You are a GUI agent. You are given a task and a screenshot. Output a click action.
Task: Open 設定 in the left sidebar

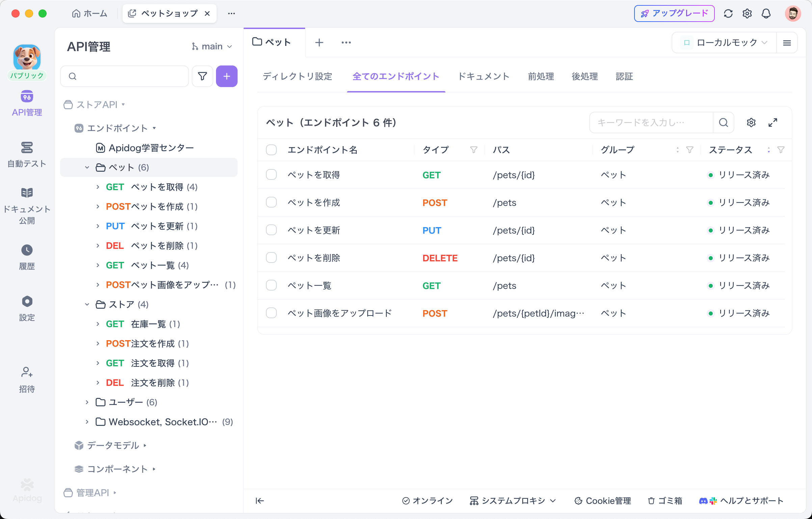[x=27, y=309]
